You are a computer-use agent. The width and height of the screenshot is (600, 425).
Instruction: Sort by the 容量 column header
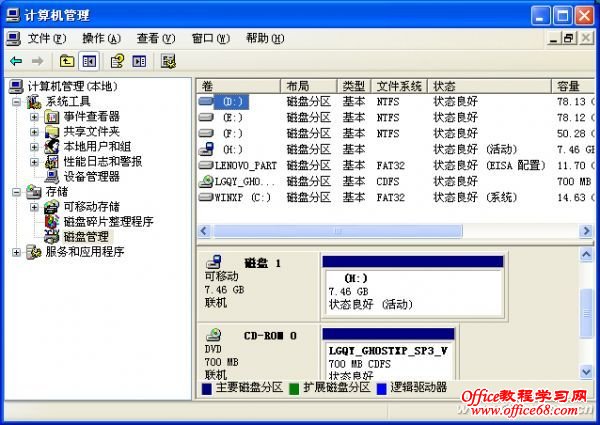pyautogui.click(x=573, y=86)
